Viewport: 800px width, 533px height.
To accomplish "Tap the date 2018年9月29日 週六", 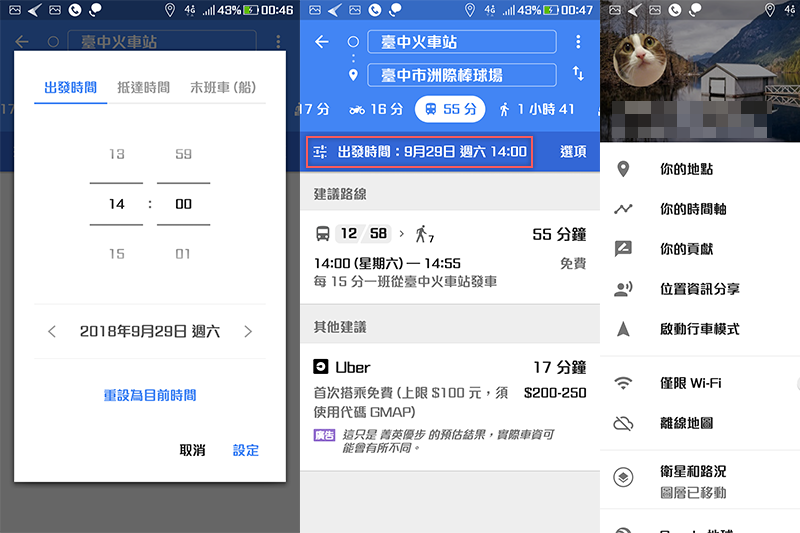I will coord(149,332).
